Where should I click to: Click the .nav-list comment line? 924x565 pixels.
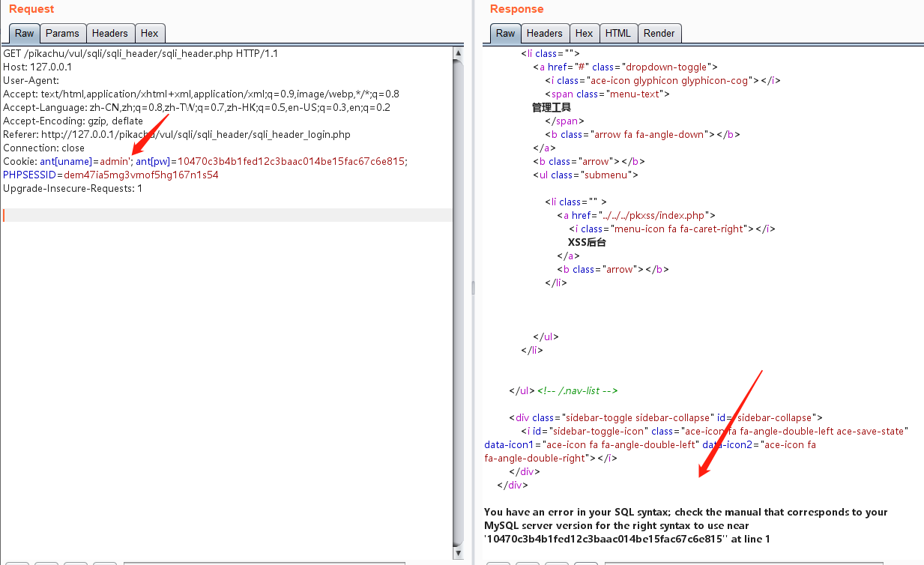(577, 390)
